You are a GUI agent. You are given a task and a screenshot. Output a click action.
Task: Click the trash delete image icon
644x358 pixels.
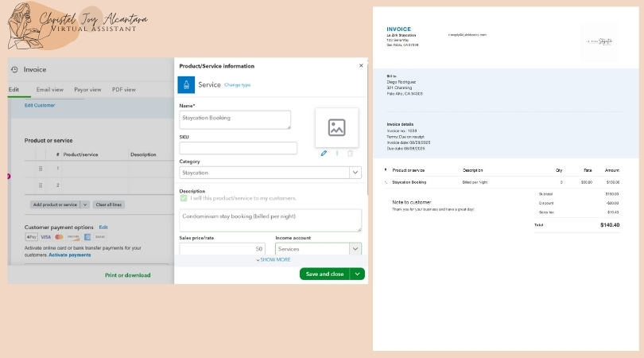pos(350,154)
